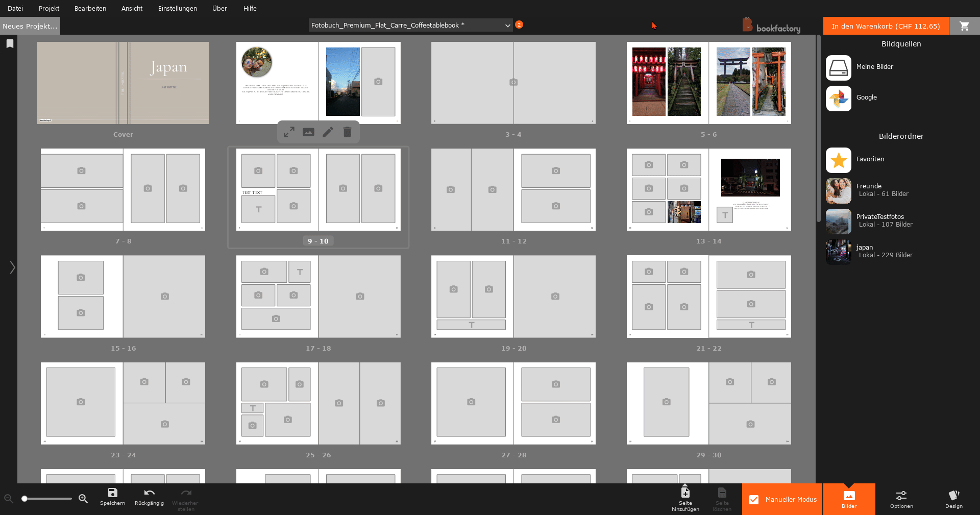980x515 pixels.
Task: Zoom in with the magnifier plus icon
Action: tap(83, 499)
